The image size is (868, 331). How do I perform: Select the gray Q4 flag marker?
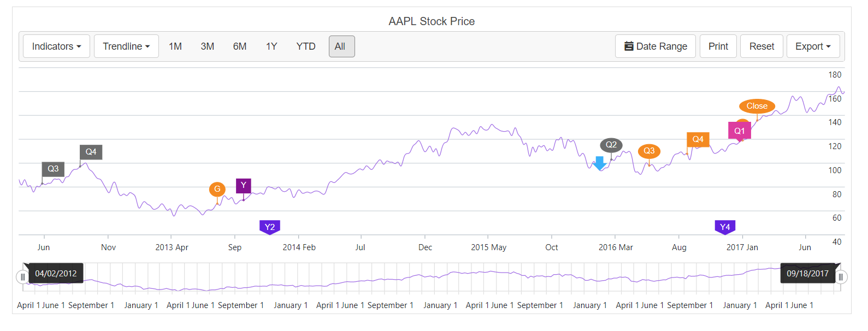(x=91, y=152)
